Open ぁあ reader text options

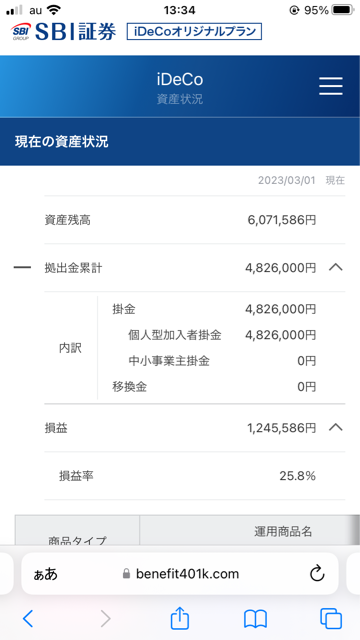point(46,574)
